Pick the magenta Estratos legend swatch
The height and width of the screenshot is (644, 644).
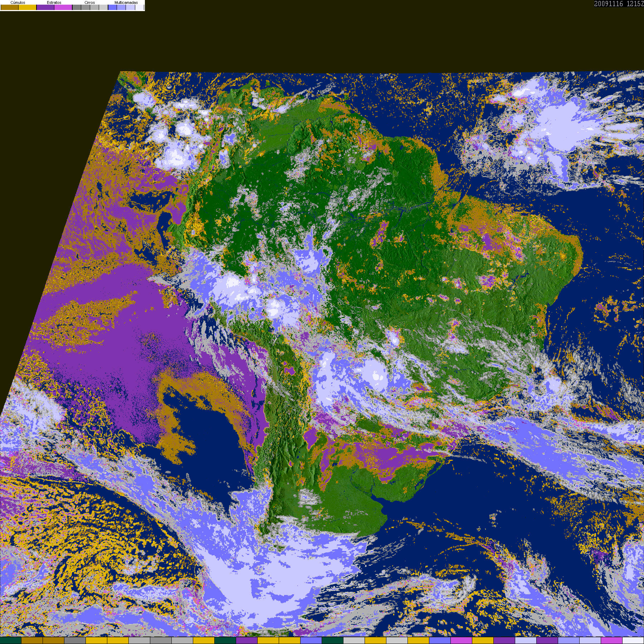tap(63, 8)
